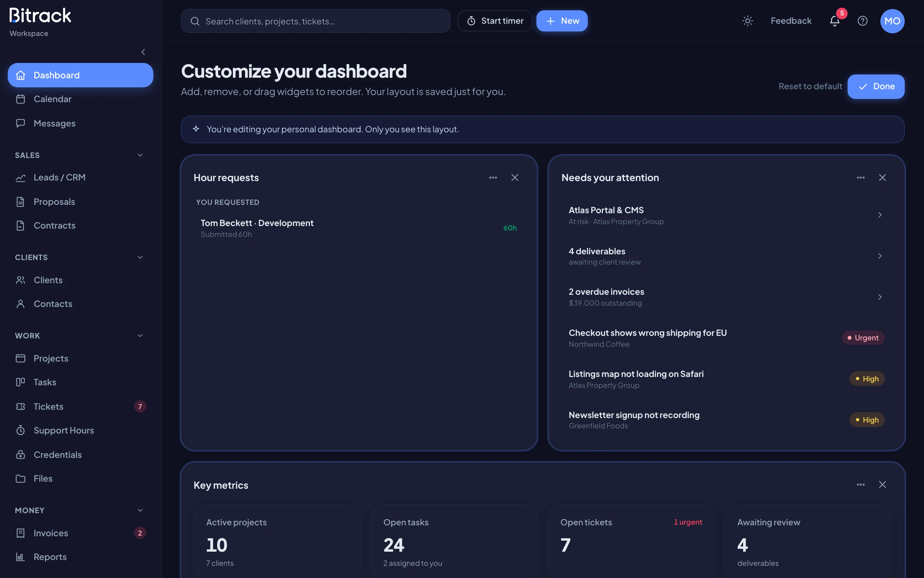924x578 pixels.
Task: Remove the Hour requests widget
Action: tap(515, 177)
